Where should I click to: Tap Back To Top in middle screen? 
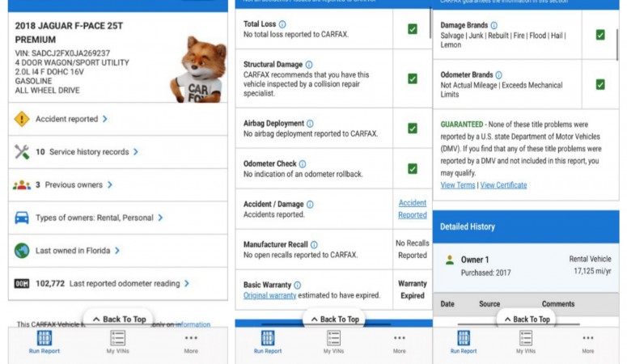335,319
